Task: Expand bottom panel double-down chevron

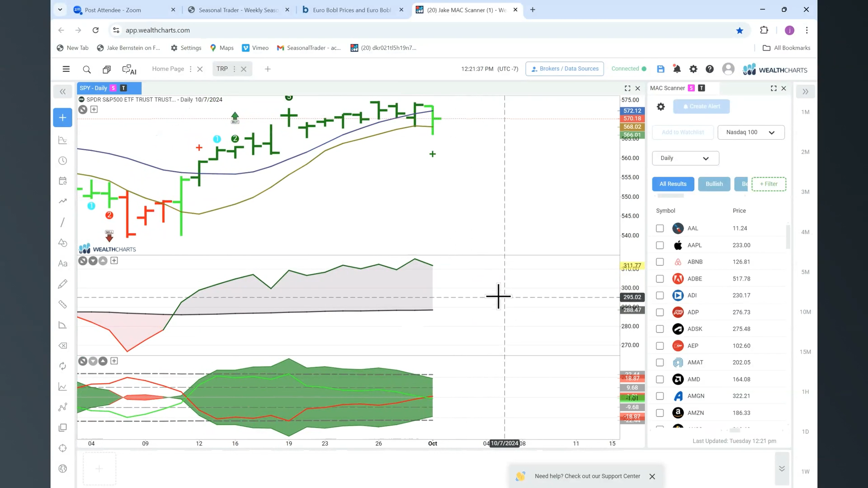Action: pyautogui.click(x=782, y=469)
